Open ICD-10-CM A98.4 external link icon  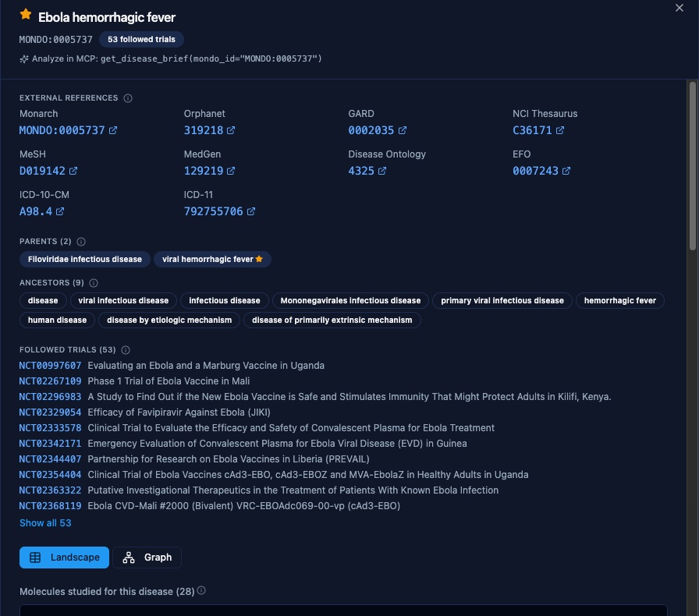click(x=60, y=211)
